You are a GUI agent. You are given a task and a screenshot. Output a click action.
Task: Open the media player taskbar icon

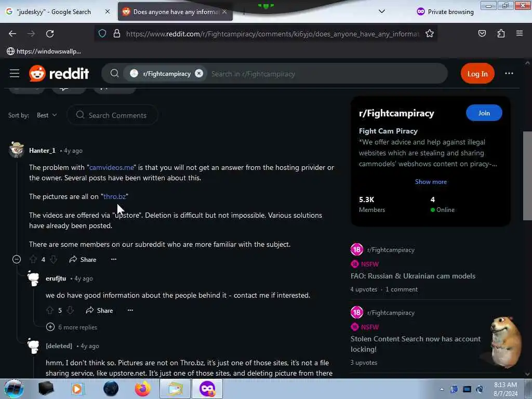coord(78,389)
